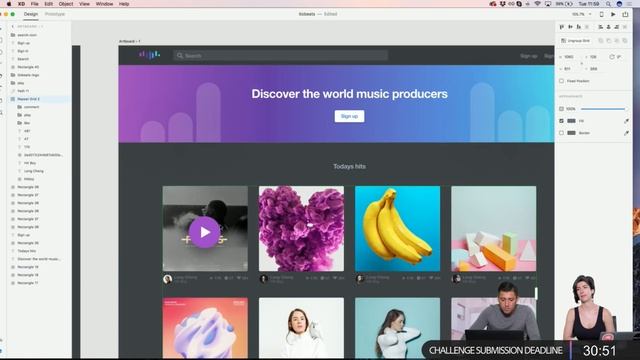Select the Rectangle 40 layer
640x360 pixels.
[28, 67]
